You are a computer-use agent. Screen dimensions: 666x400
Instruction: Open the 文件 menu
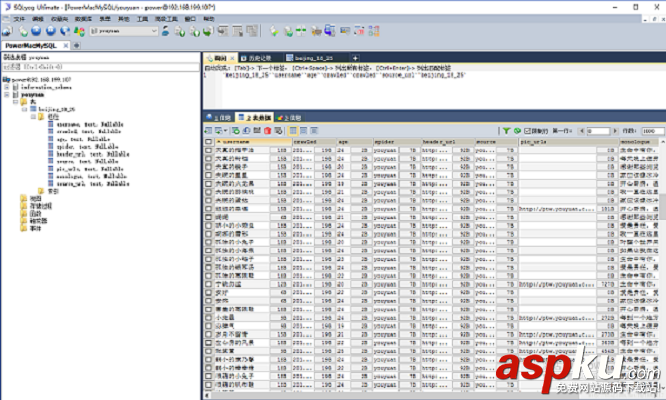click(x=19, y=19)
